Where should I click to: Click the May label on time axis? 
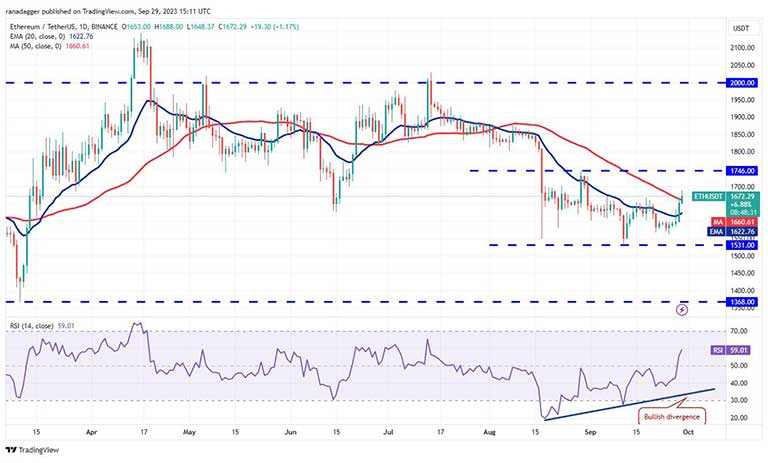[x=189, y=432]
